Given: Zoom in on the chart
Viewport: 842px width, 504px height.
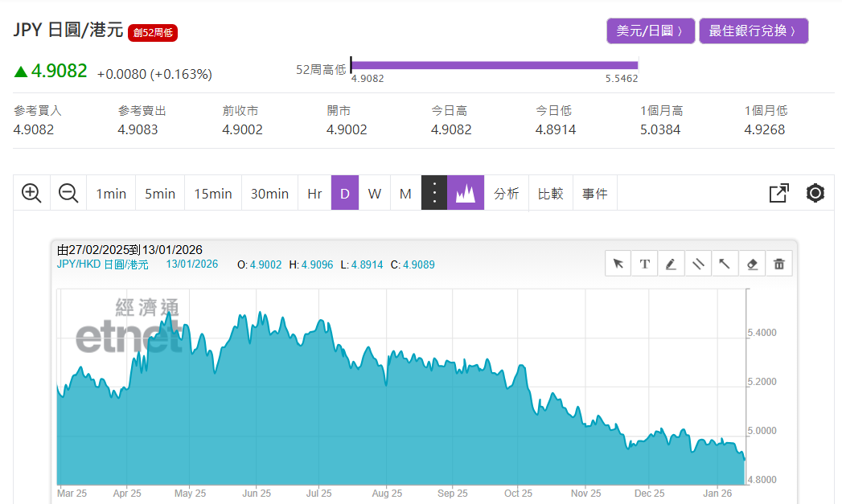Looking at the screenshot, I should [31, 193].
